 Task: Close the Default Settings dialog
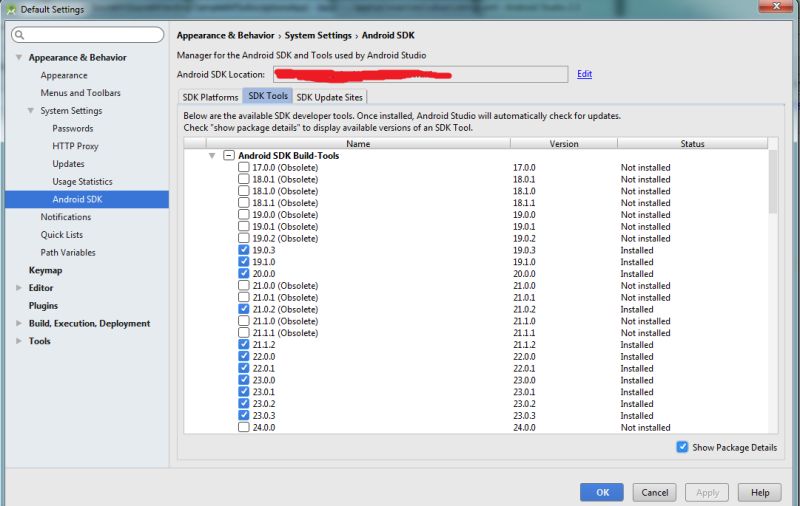click(x=777, y=6)
